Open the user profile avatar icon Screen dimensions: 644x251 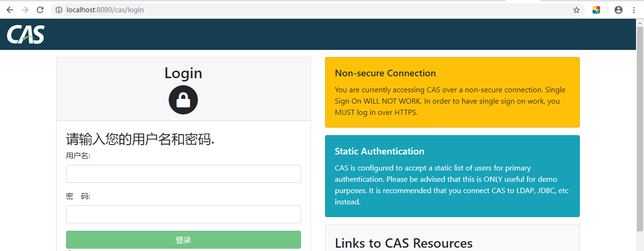click(619, 10)
